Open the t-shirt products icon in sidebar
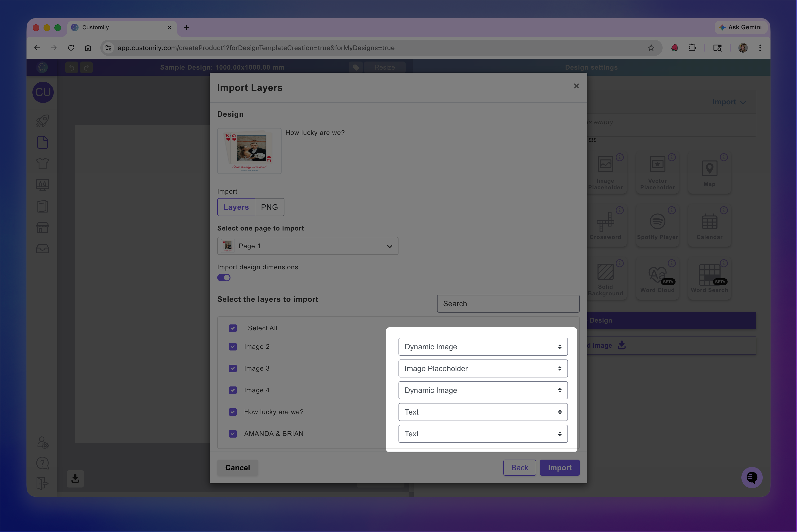This screenshot has width=797, height=532. [x=42, y=164]
